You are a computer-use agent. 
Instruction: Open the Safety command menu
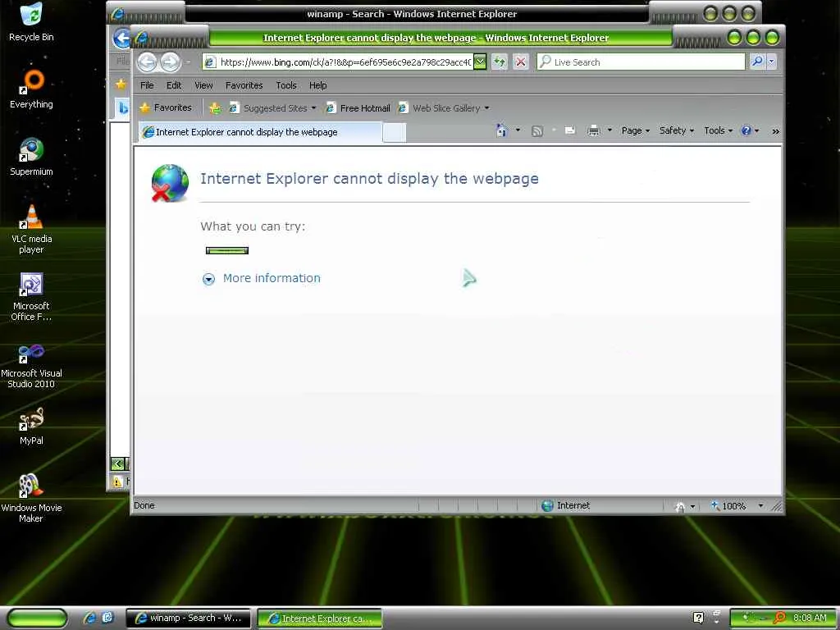677,130
